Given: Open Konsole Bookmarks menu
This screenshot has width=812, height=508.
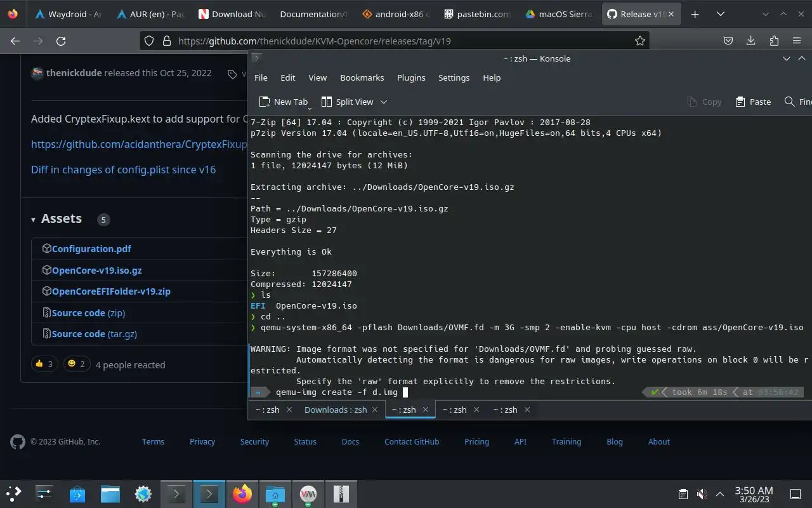Looking at the screenshot, I should [362, 77].
